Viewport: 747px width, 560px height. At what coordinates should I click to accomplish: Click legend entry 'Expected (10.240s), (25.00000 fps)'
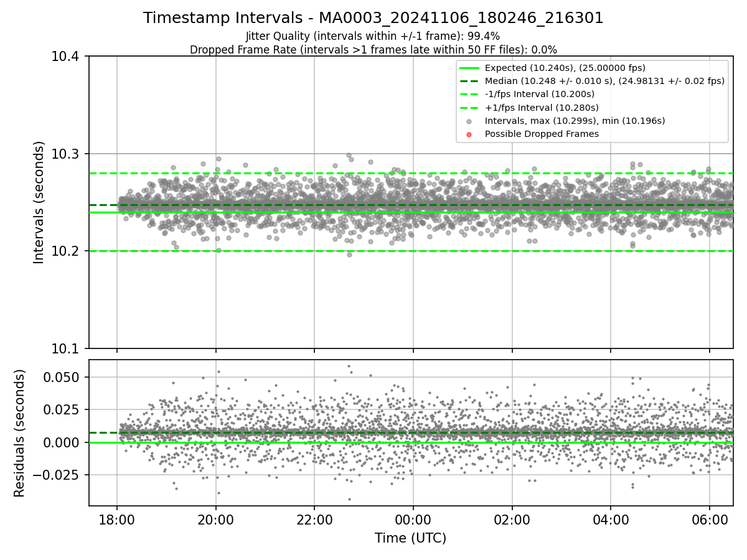coord(565,68)
